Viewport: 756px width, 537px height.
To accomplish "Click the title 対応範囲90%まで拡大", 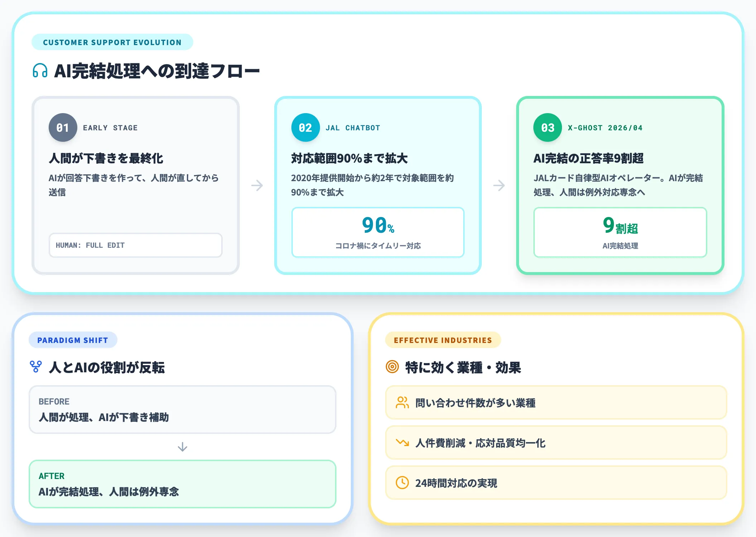I will coord(349,158).
